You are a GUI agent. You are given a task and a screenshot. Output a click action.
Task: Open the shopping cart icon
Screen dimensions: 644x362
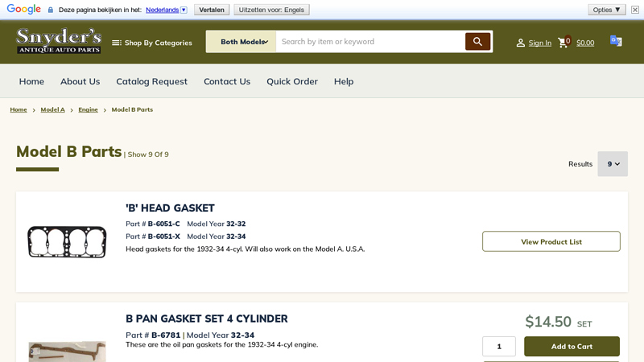coord(563,43)
